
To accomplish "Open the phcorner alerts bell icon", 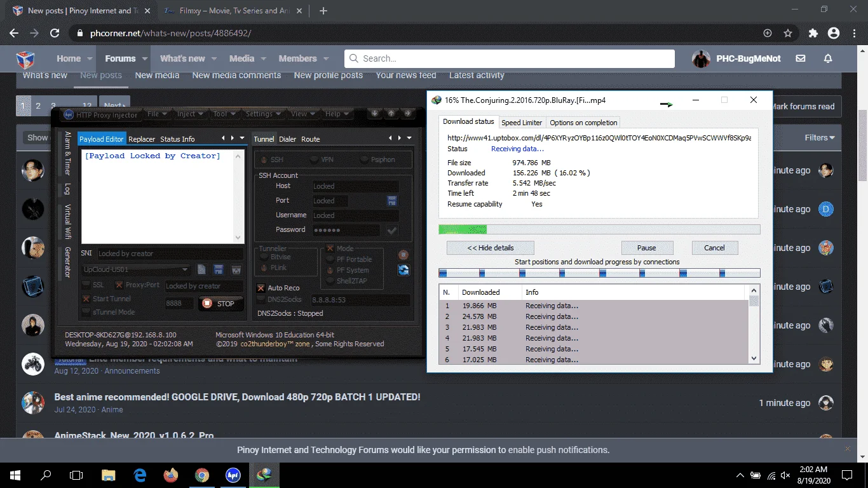I will [x=828, y=58].
